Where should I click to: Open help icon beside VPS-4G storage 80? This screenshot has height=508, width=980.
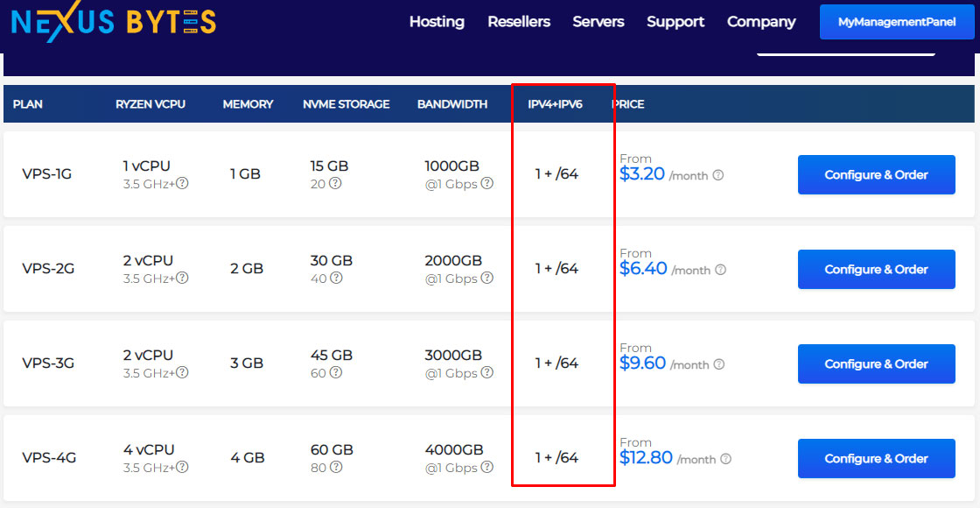[x=336, y=467]
